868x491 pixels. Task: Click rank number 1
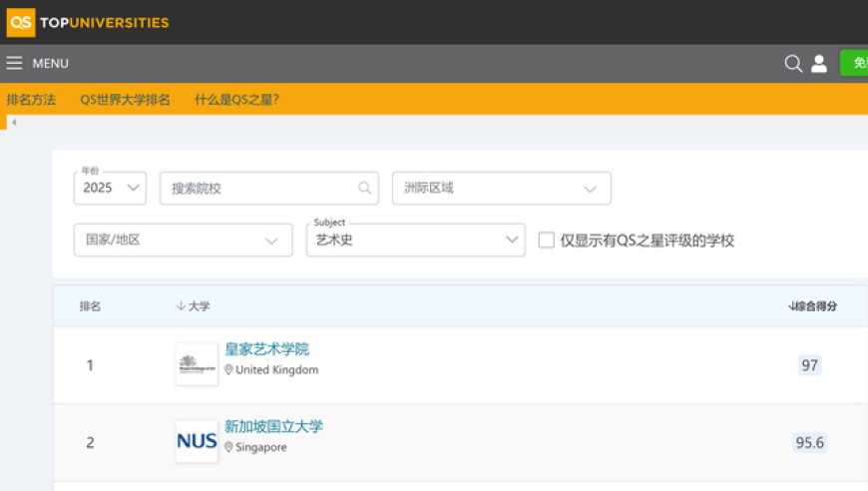(90, 365)
